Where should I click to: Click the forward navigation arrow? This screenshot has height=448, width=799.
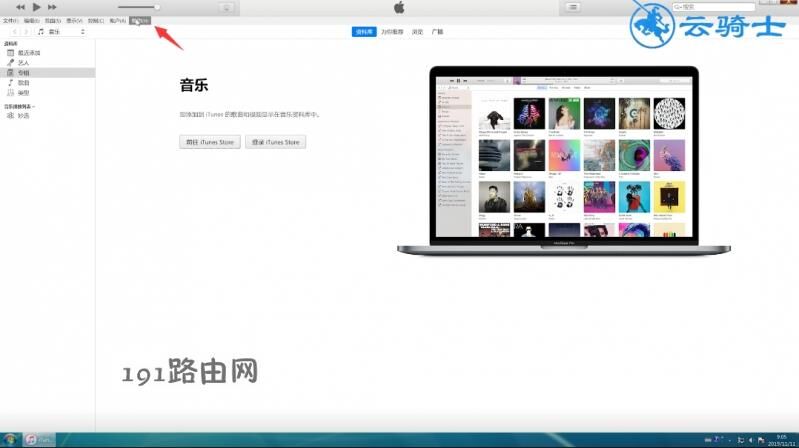tap(26, 32)
